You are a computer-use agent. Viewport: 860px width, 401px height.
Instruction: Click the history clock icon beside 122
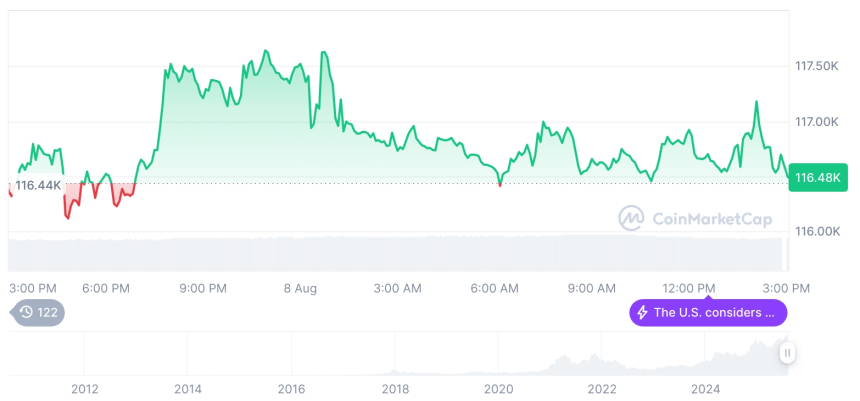[27, 312]
